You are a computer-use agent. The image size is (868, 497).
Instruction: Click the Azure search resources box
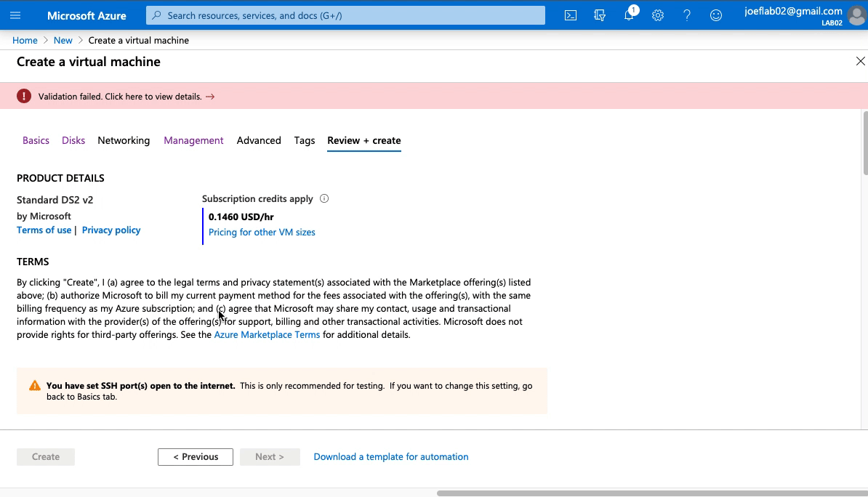[x=345, y=15]
